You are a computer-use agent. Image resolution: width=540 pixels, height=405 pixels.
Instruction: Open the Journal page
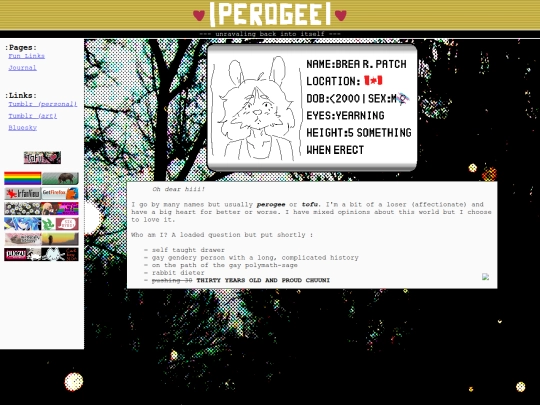pyautogui.click(x=22, y=68)
